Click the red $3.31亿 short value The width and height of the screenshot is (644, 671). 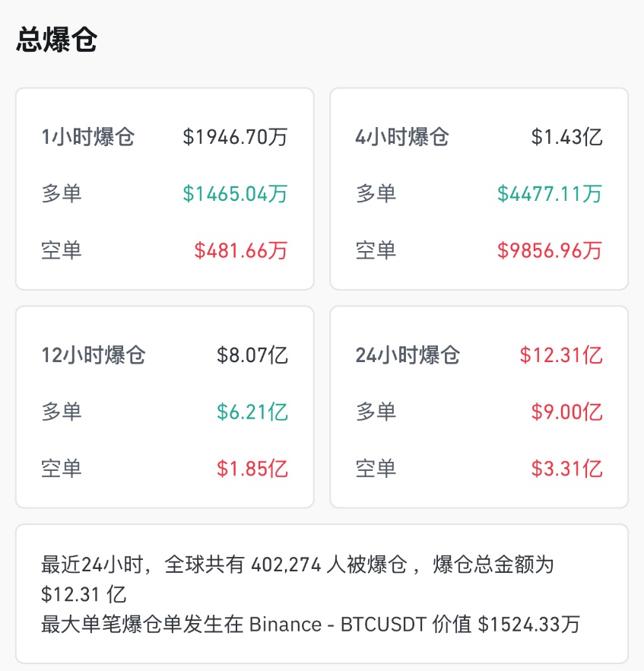point(566,469)
